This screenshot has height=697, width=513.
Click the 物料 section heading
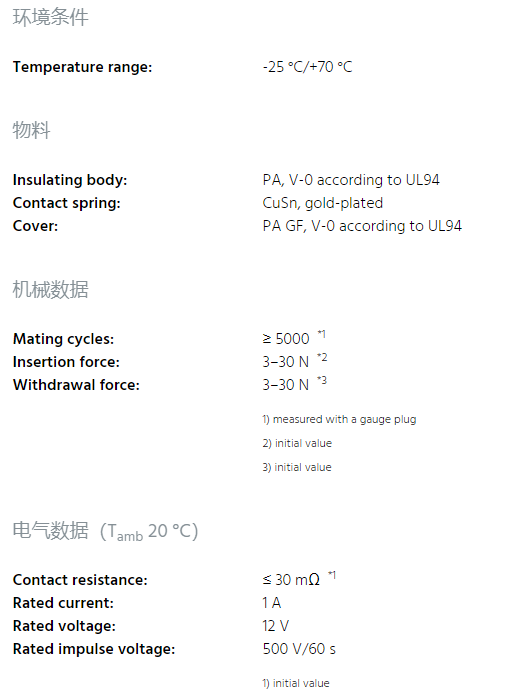click(x=31, y=130)
